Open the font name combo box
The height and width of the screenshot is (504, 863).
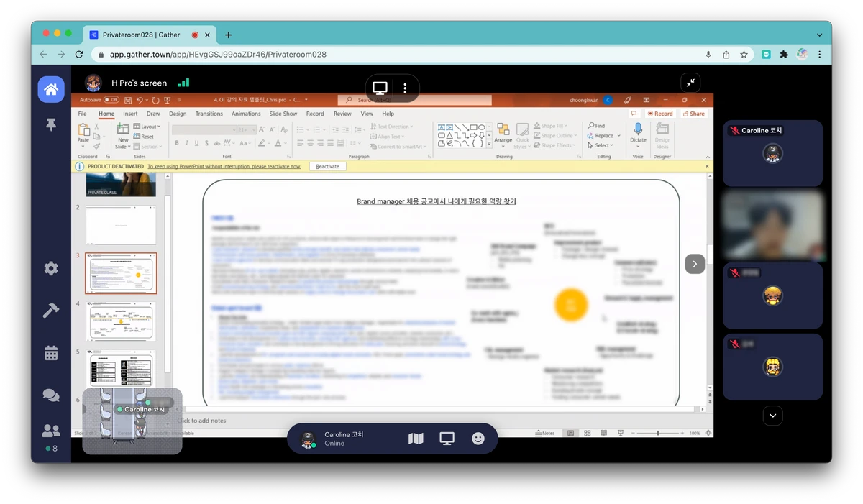[204, 129]
